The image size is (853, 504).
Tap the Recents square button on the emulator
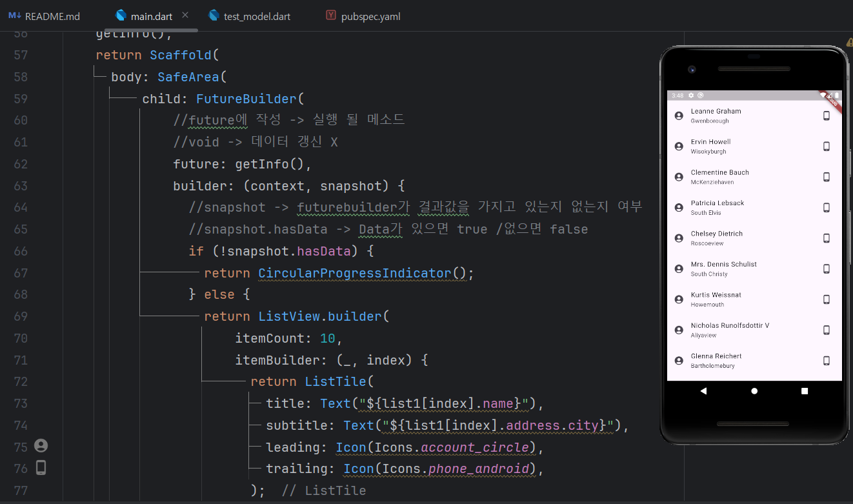tap(804, 390)
